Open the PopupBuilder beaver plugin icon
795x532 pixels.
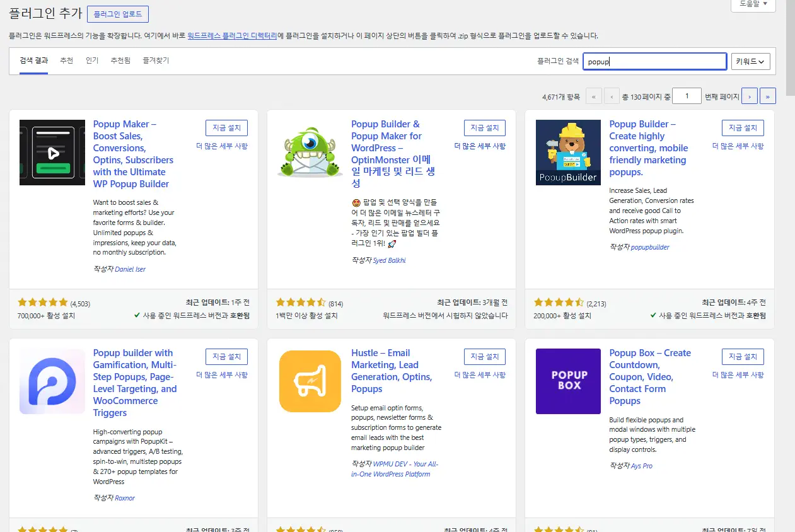[568, 153]
